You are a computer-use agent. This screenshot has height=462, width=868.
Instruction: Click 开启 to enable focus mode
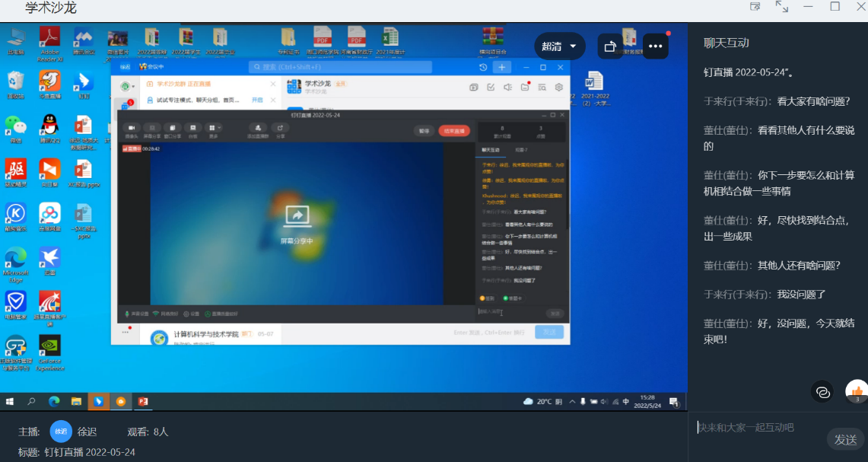click(257, 100)
